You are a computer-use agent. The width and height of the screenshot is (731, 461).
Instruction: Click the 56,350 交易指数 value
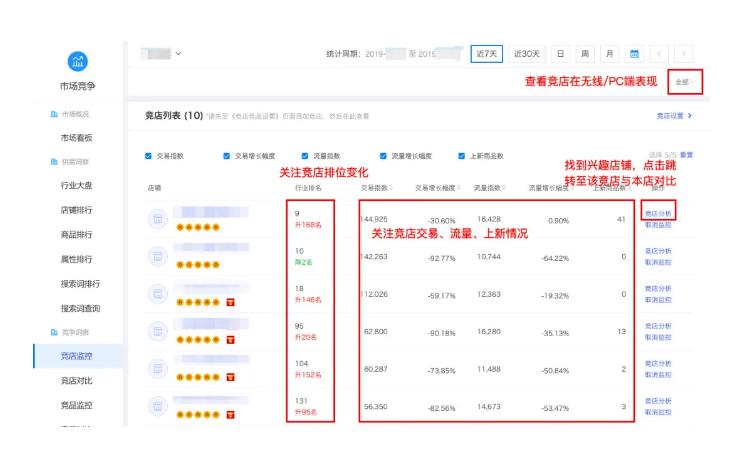pos(376,406)
